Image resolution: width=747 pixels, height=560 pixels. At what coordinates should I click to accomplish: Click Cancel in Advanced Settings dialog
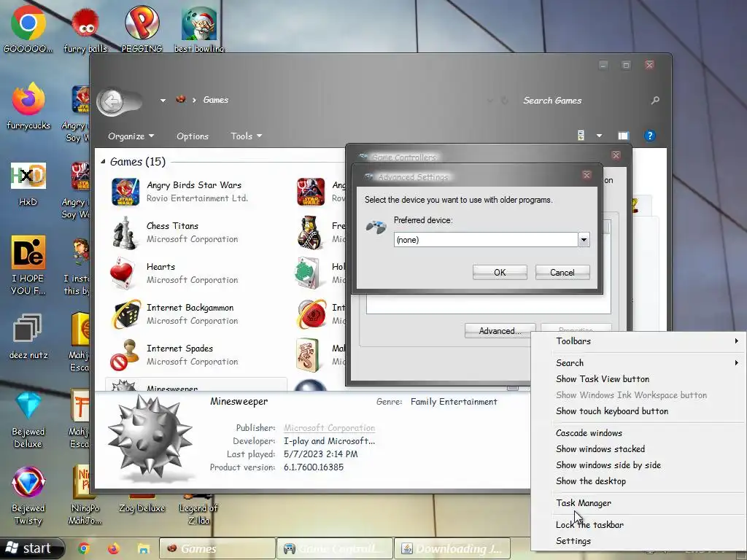point(562,273)
